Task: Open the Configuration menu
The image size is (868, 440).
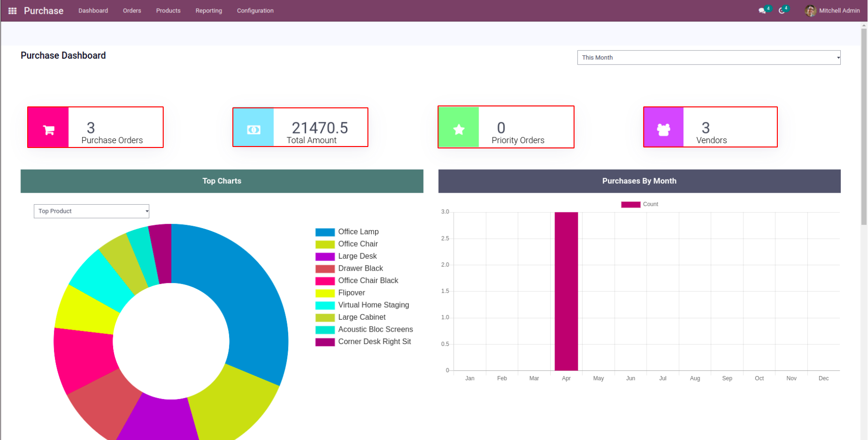Action: click(x=255, y=10)
